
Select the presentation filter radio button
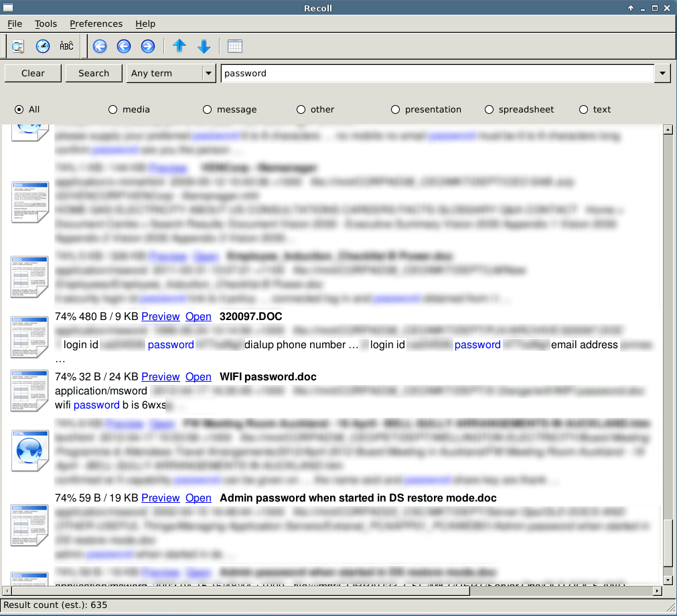[x=395, y=110]
